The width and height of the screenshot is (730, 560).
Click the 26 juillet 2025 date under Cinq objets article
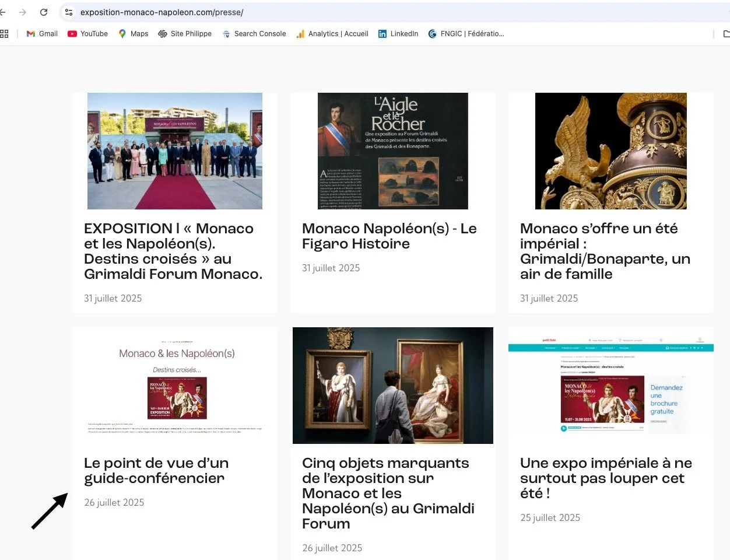[x=332, y=548]
